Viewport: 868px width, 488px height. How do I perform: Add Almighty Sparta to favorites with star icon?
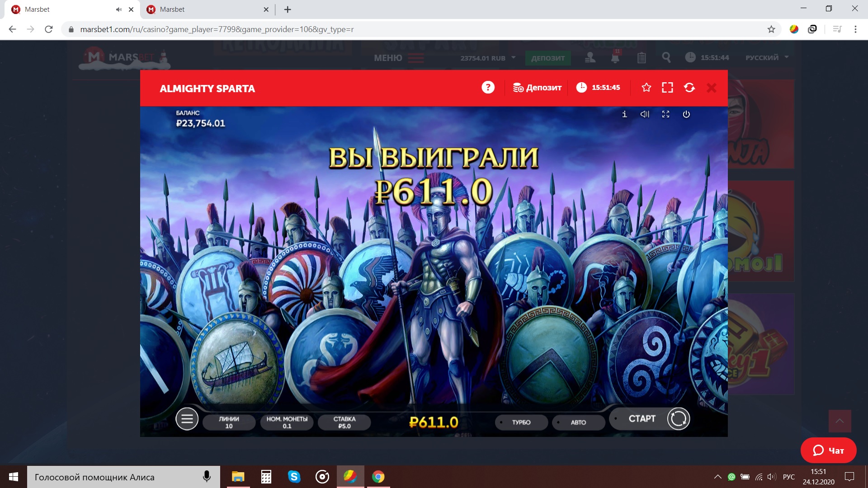pyautogui.click(x=646, y=88)
